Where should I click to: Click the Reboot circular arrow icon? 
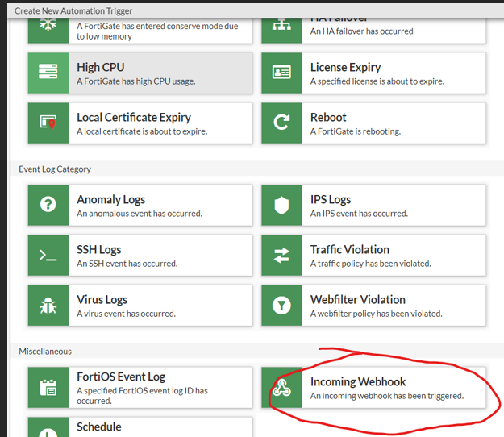281,123
